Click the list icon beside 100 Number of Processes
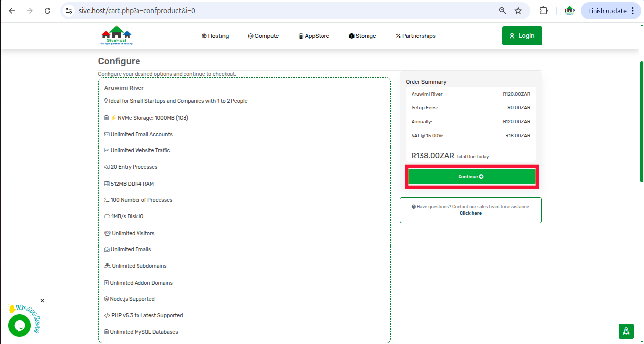The image size is (644, 344). click(x=107, y=200)
